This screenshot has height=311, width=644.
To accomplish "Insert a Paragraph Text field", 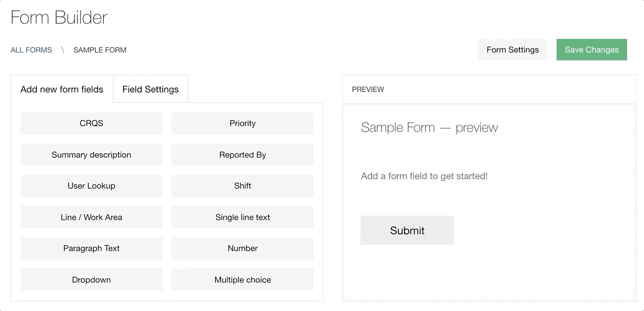I will [92, 248].
